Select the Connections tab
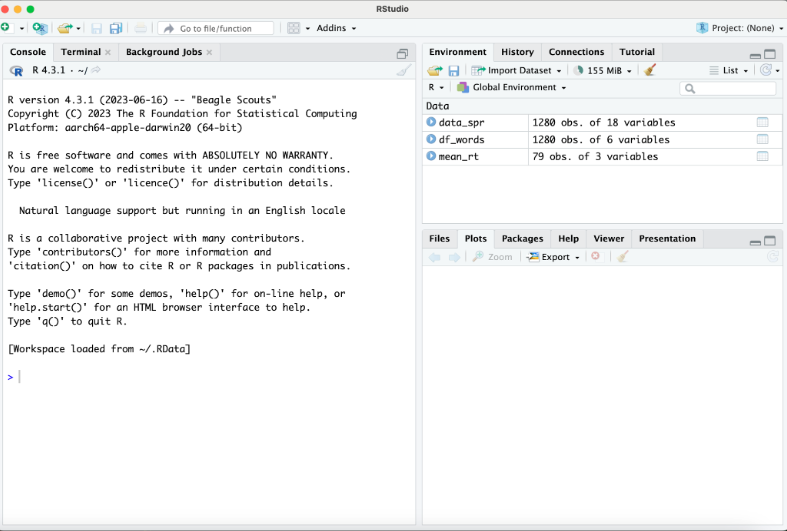This screenshot has height=531, width=787. tap(576, 52)
